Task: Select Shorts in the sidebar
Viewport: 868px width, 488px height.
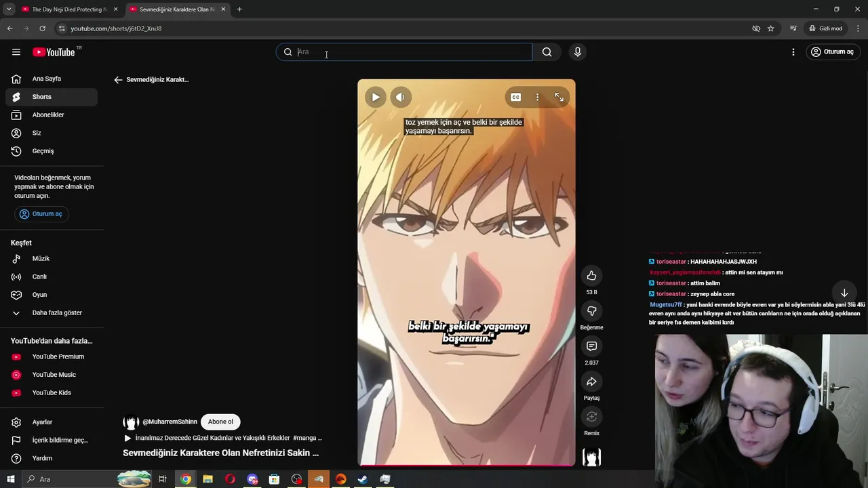Action: point(52,97)
